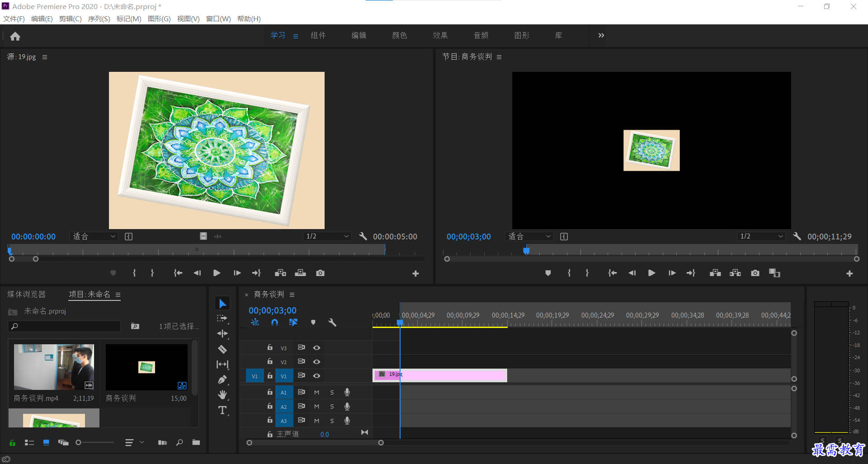868x464 pixels.
Task: Click Insert button in Source monitor
Action: pos(280,273)
